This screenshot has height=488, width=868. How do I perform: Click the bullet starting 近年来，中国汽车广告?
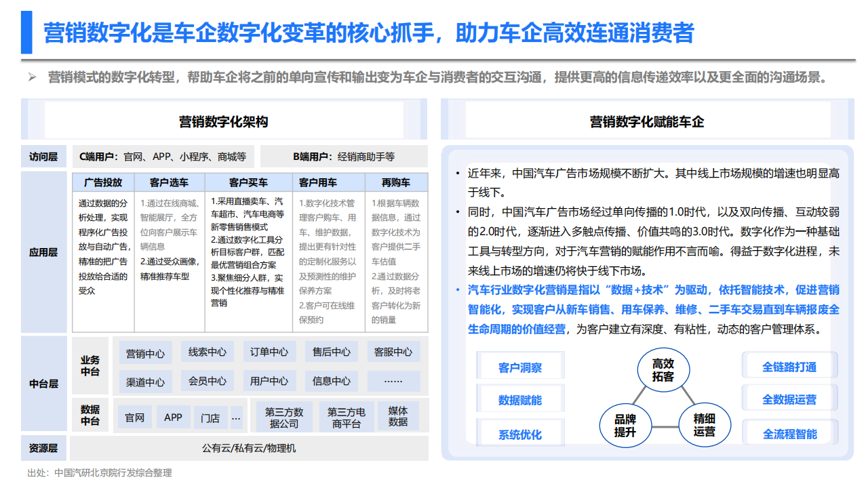[654, 182]
